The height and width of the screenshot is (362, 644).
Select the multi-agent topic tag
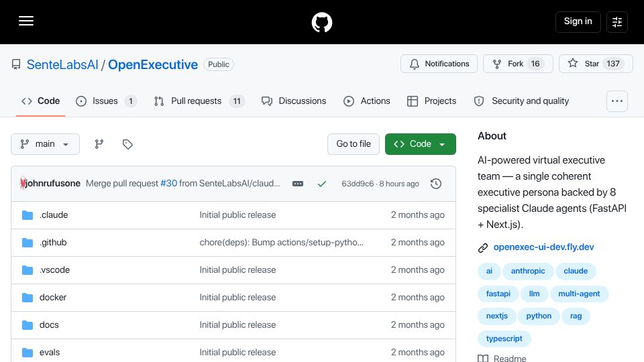pos(579,294)
